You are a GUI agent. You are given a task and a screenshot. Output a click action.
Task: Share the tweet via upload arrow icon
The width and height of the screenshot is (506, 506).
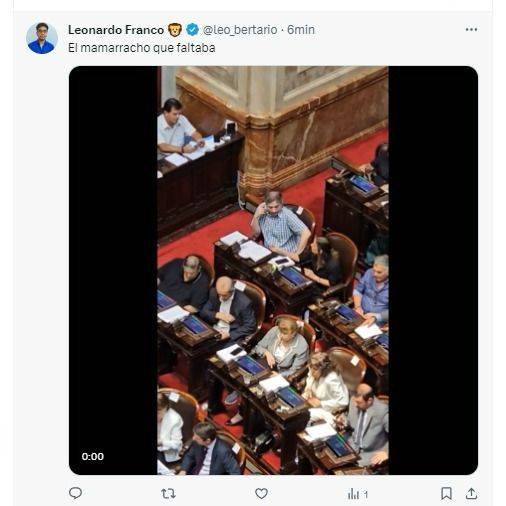coord(471,493)
